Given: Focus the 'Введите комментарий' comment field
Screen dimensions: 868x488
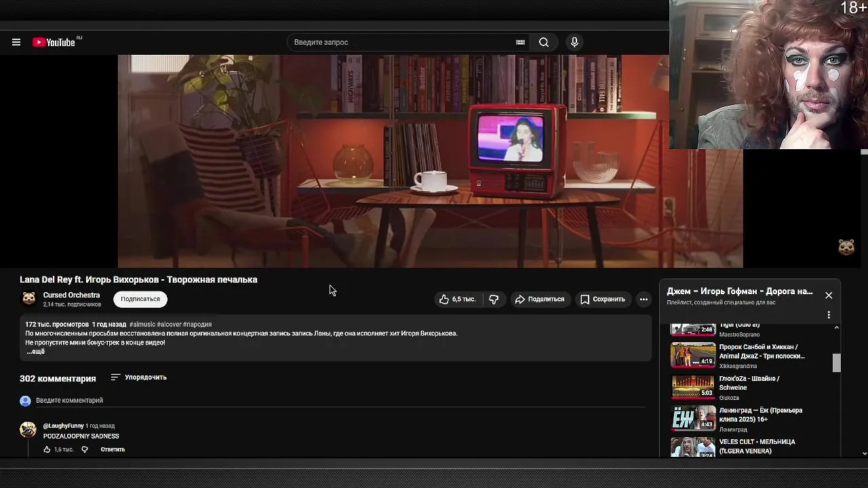Looking at the screenshot, I should coord(339,401).
